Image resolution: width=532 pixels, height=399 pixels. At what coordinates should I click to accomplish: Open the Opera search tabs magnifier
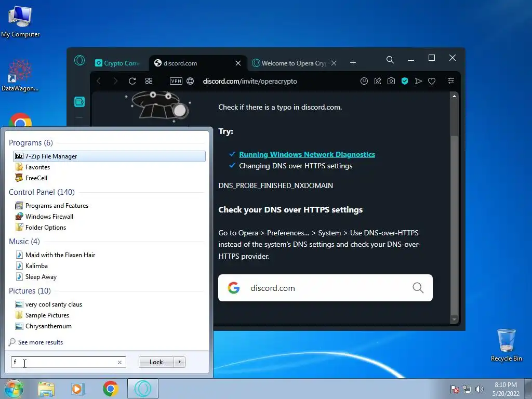(x=390, y=60)
